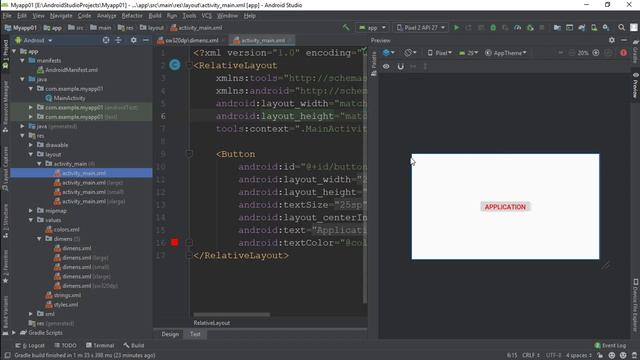Open the Build menu
The width and height of the screenshot is (640, 360).
point(155,16)
